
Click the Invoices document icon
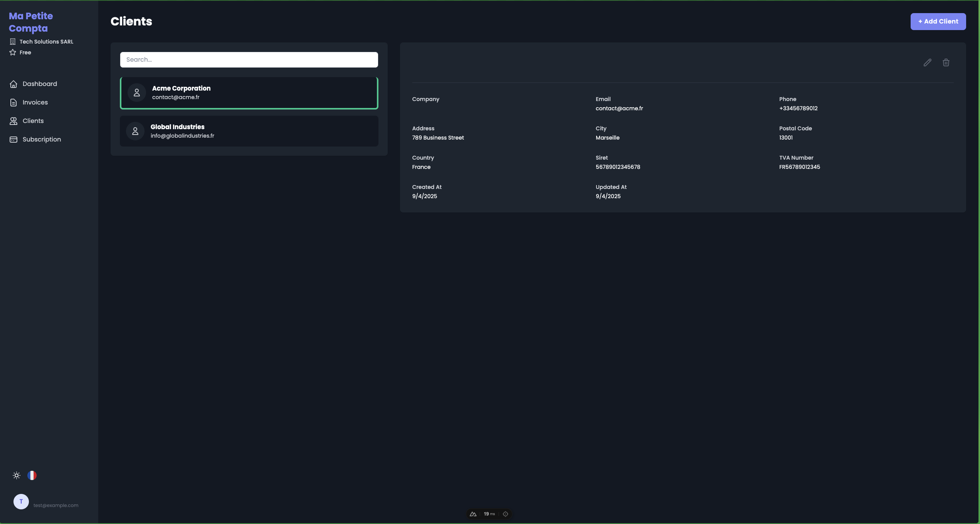(13, 103)
